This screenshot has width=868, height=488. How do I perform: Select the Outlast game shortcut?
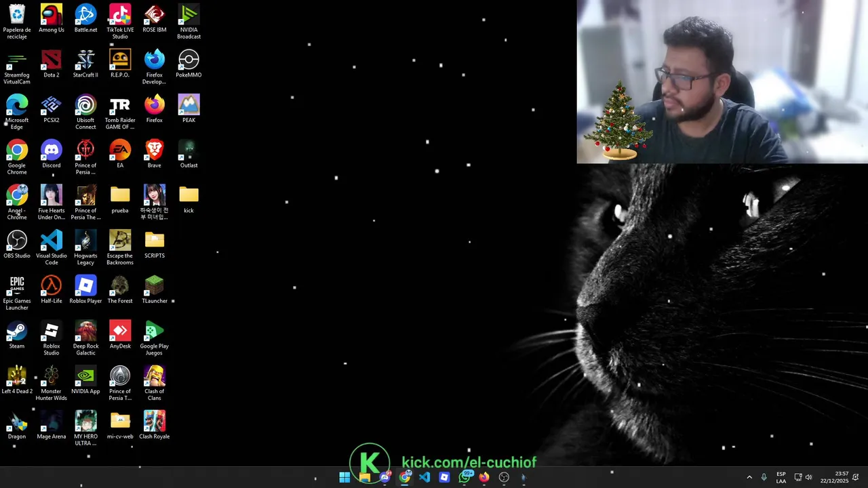(189, 154)
